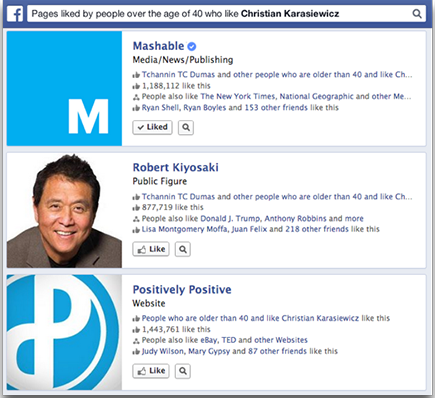Screen dimensions: 435x398
Task: Like the Robert Kiyosaki page
Action: [x=151, y=249]
